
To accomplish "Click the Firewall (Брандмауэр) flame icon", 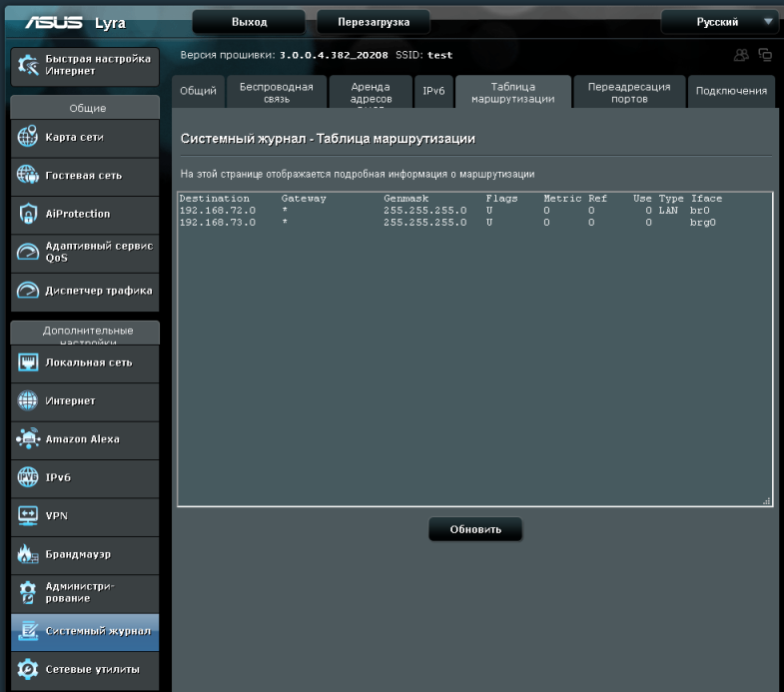I will (x=28, y=553).
